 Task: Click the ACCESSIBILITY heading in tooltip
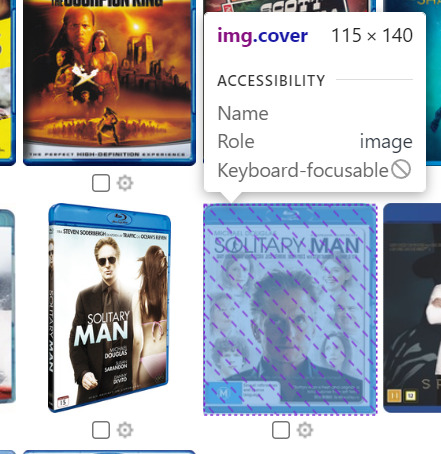[271, 81]
